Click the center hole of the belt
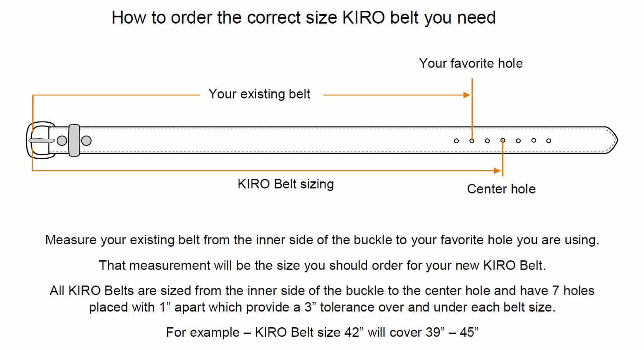This screenshot has height=350, width=644. pos(503,140)
